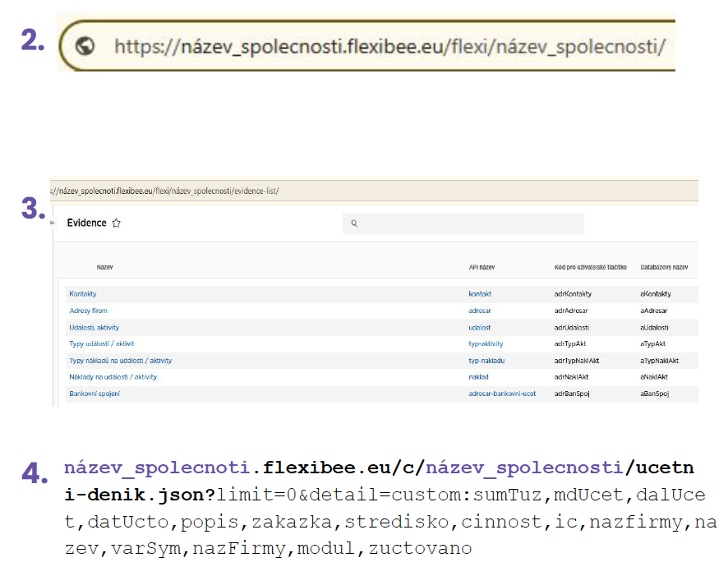Select the adrKontakty code cell
This screenshot has width=728, height=576.
pos(573,294)
